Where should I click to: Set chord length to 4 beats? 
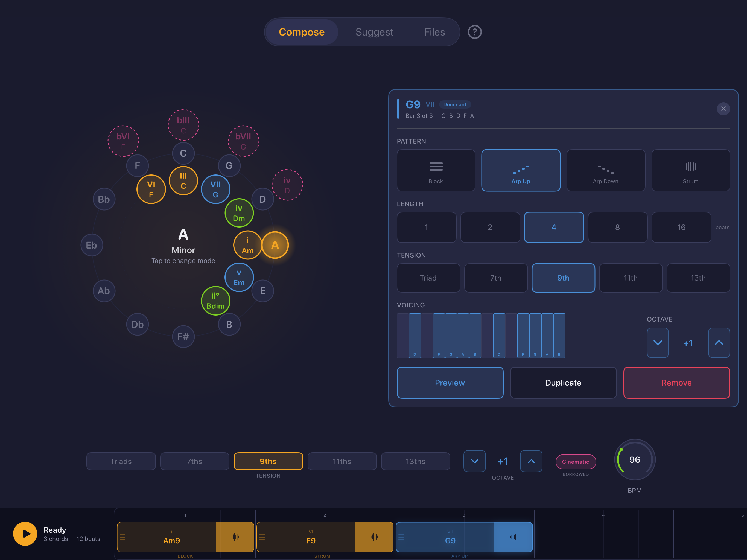click(554, 227)
